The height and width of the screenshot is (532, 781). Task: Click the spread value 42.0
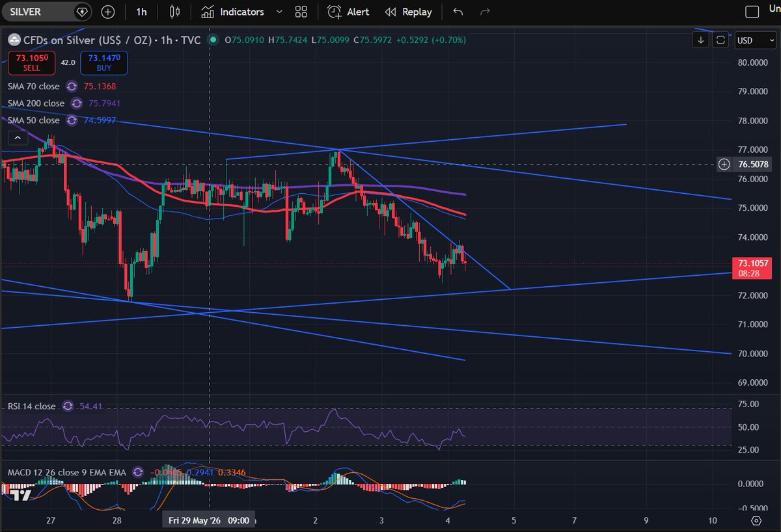point(68,62)
